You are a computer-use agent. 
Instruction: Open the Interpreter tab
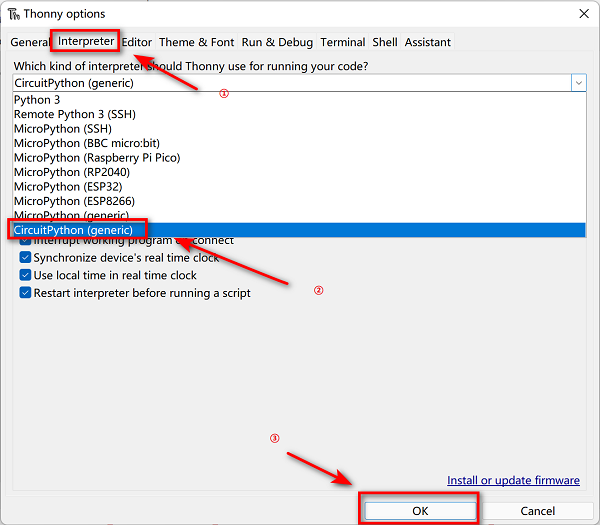point(86,41)
